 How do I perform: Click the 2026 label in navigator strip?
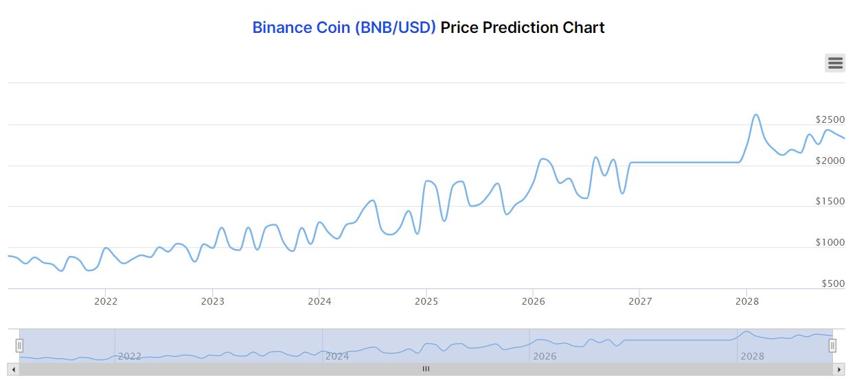(545, 356)
